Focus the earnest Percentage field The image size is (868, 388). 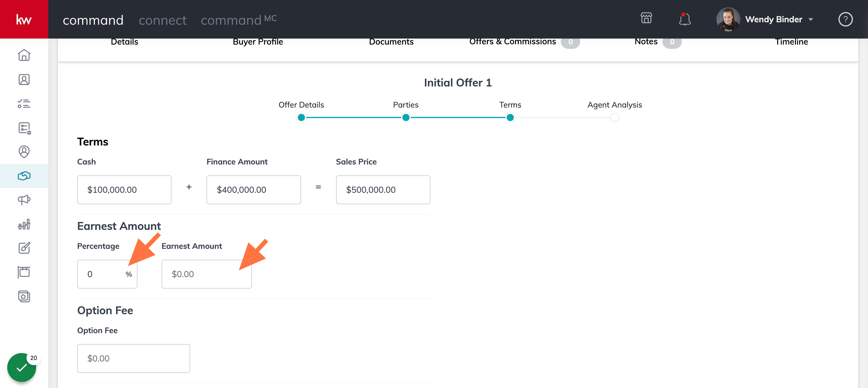[x=107, y=274]
